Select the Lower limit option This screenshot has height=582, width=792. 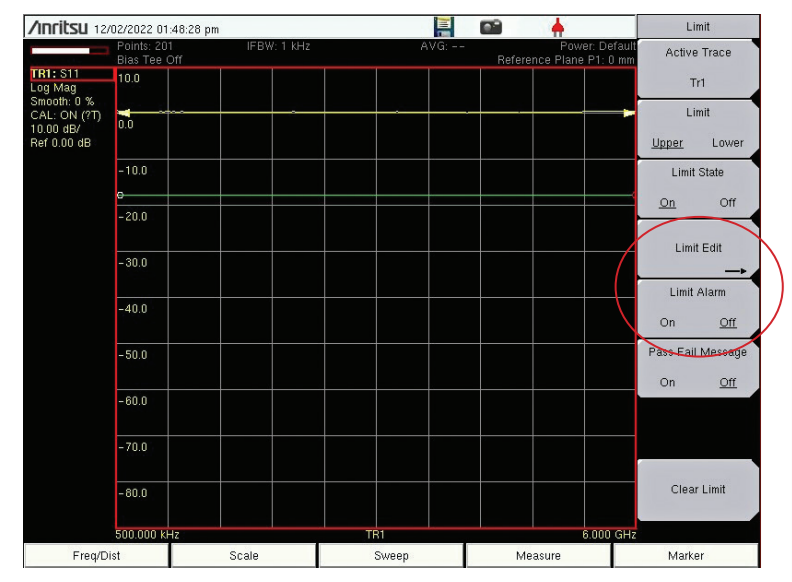click(x=727, y=142)
